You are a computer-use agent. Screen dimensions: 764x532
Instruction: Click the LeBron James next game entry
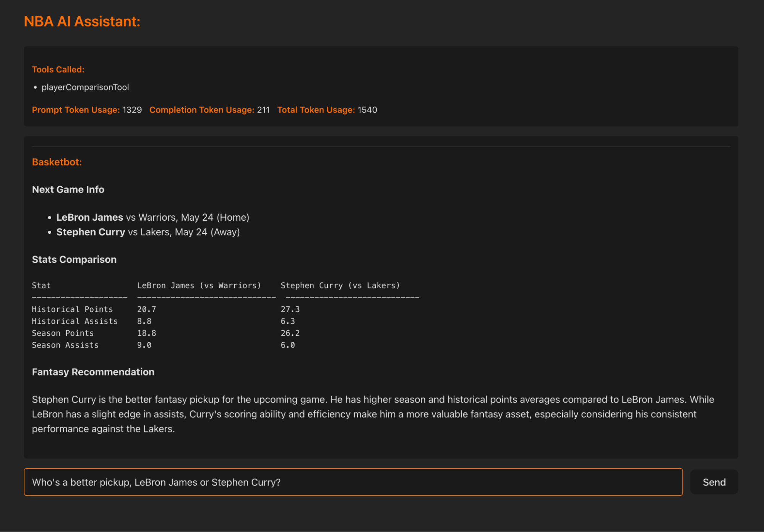tap(152, 217)
